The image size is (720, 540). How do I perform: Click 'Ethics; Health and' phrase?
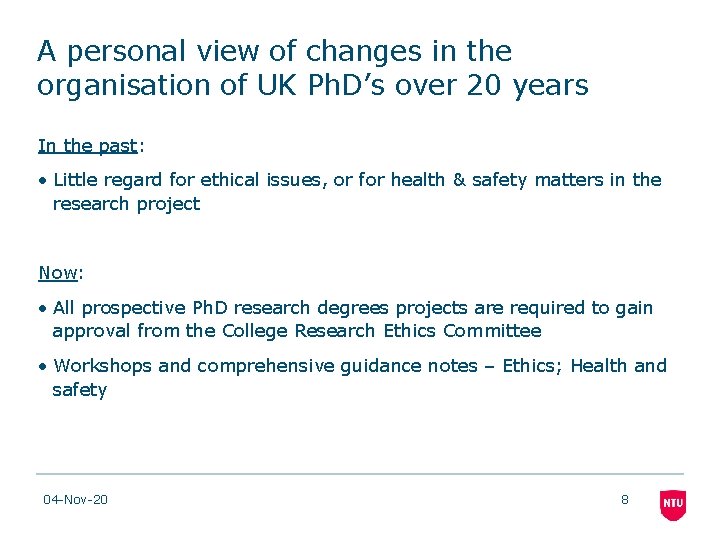click(585, 366)
